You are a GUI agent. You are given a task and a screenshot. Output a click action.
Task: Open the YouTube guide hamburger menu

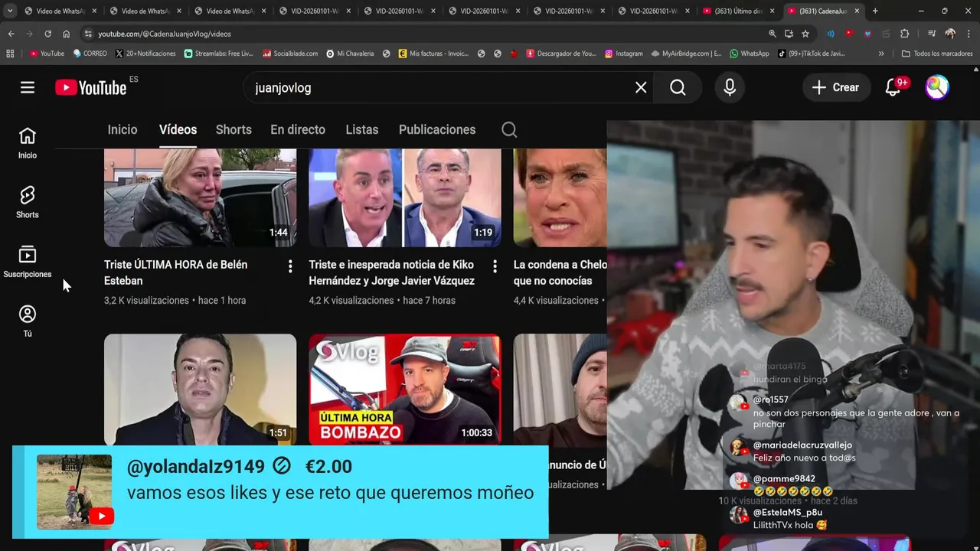point(28,87)
